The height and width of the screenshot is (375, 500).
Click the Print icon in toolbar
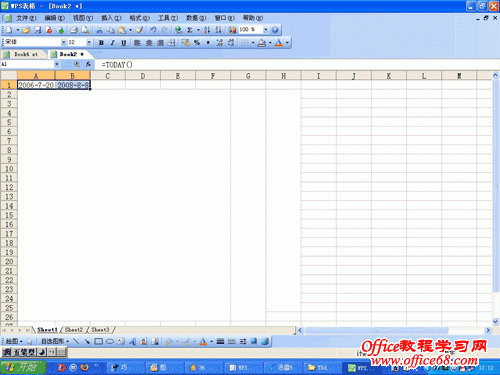pyautogui.click(x=74, y=30)
